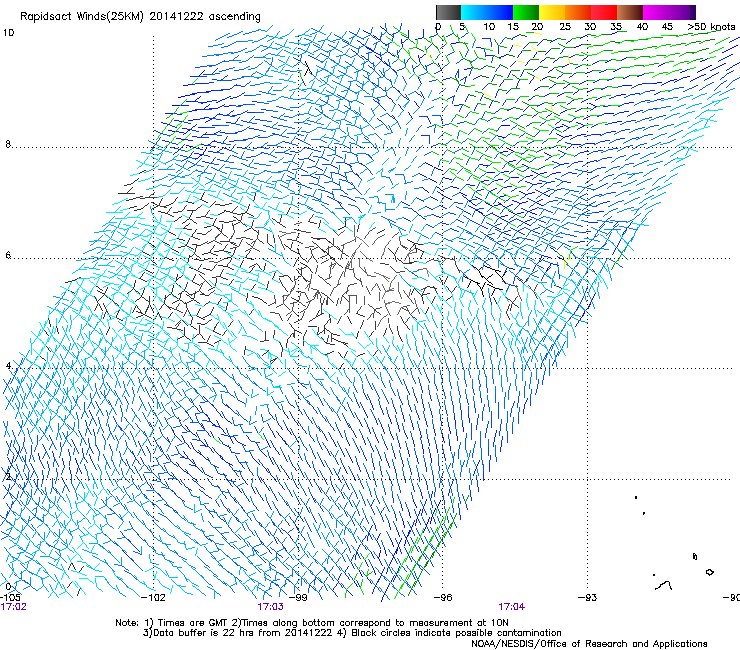Click the '30' legend scale label
This screenshot has width=740, height=650.
[590, 27]
